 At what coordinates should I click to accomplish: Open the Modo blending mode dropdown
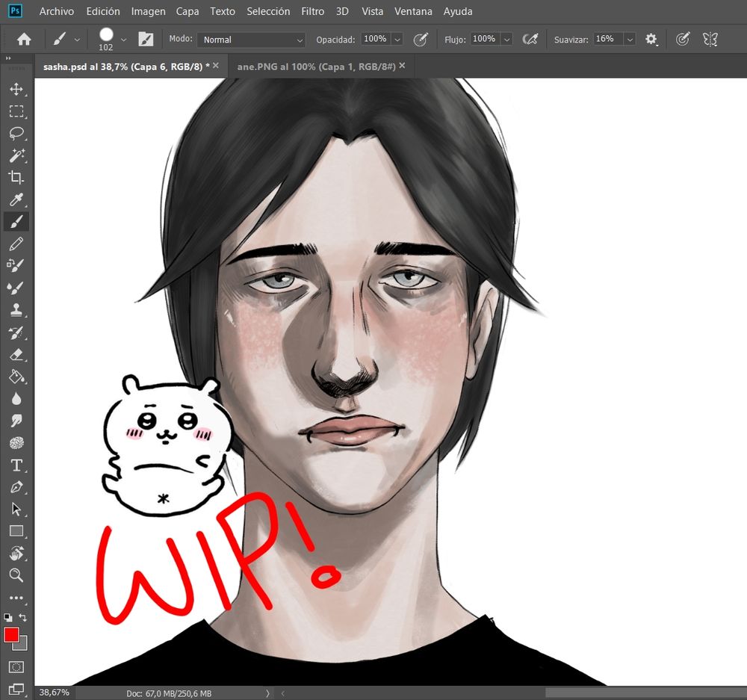click(252, 40)
